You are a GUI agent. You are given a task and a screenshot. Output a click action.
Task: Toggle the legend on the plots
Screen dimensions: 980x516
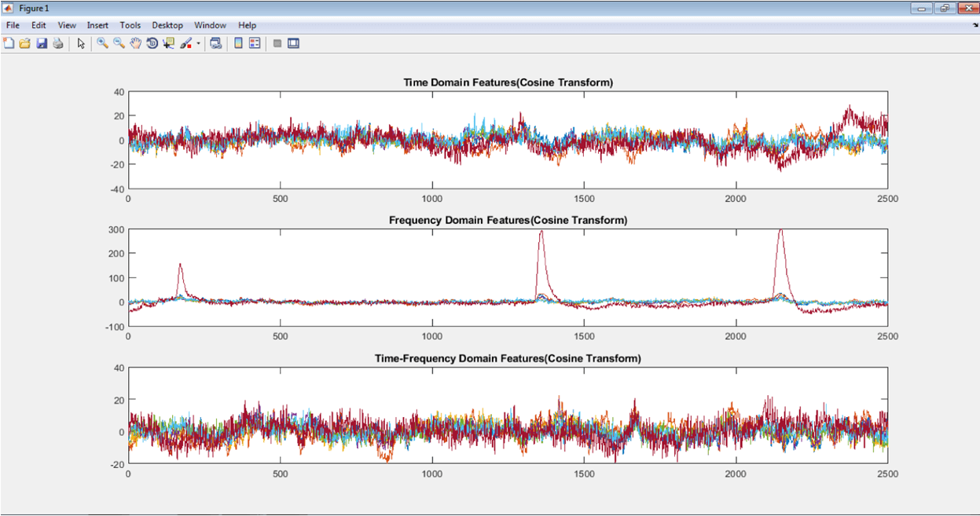(x=254, y=43)
